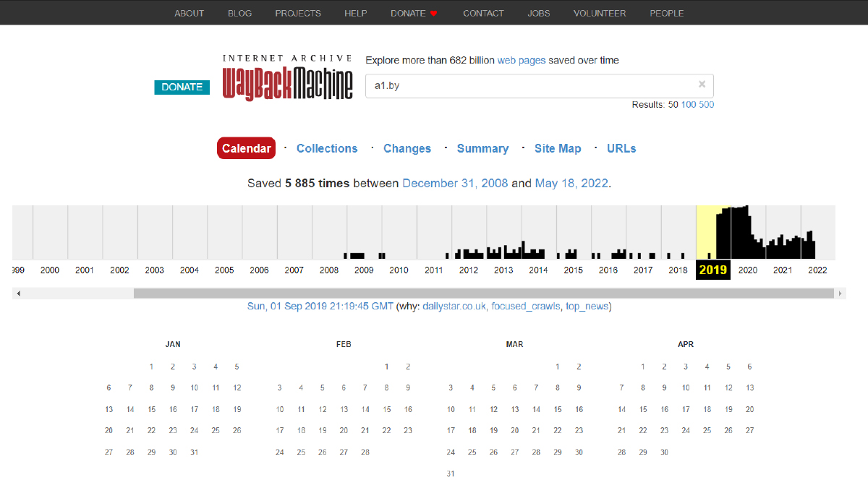The height and width of the screenshot is (488, 868).
Task: Select the highlighted year 2019 in the timeline
Action: click(713, 270)
